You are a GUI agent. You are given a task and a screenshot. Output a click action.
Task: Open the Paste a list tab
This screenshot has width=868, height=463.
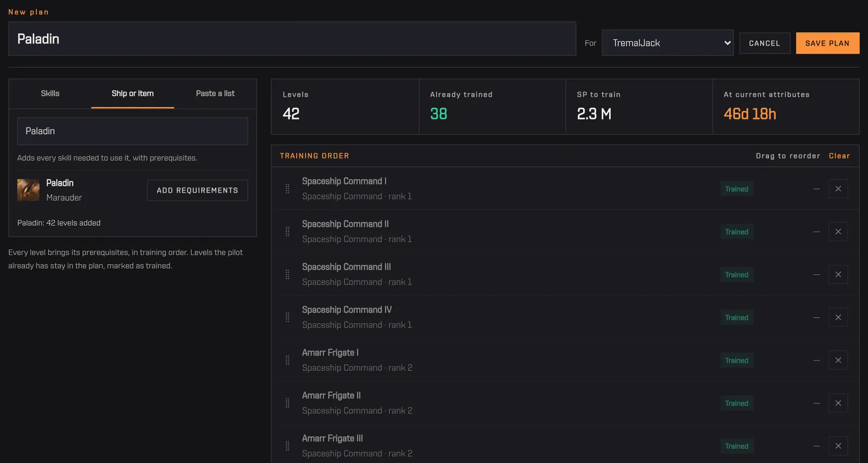[x=215, y=93]
